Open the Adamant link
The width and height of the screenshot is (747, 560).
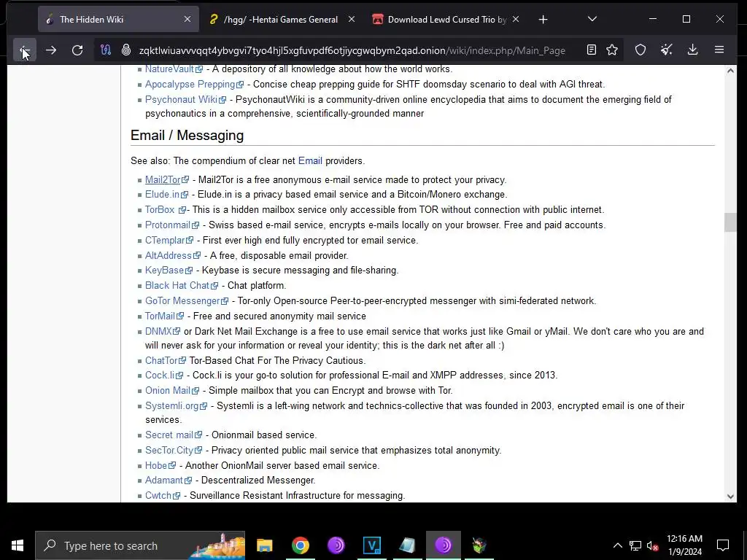[x=169, y=481]
